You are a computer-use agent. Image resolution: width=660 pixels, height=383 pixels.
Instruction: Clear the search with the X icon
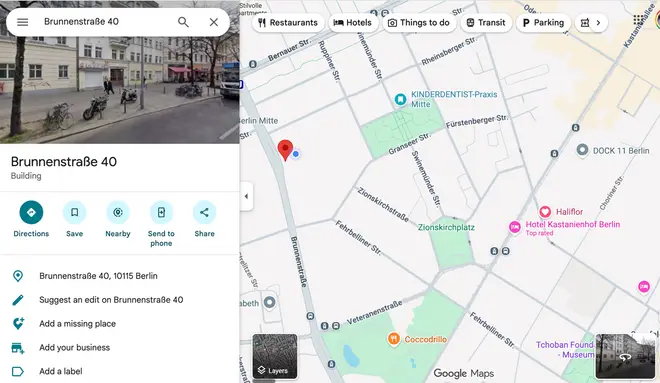pos(214,22)
